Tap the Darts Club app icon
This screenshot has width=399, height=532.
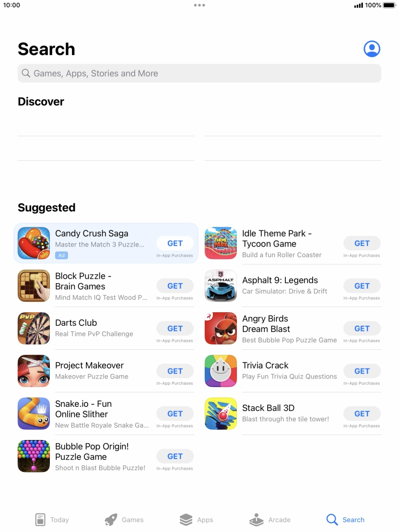coord(34,329)
